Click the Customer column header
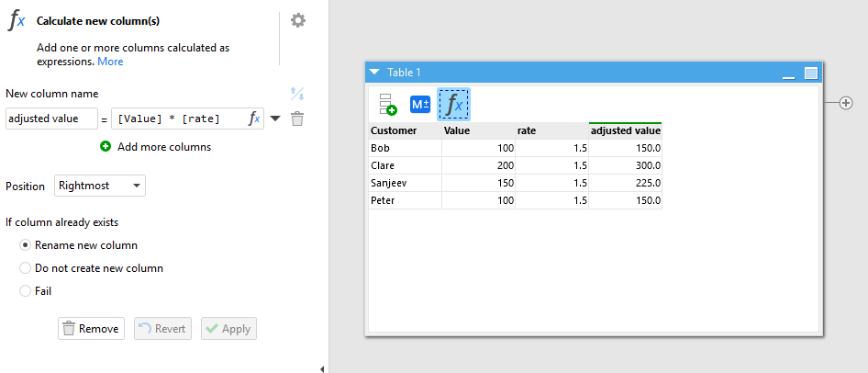This screenshot has width=868, height=373. pyautogui.click(x=406, y=130)
